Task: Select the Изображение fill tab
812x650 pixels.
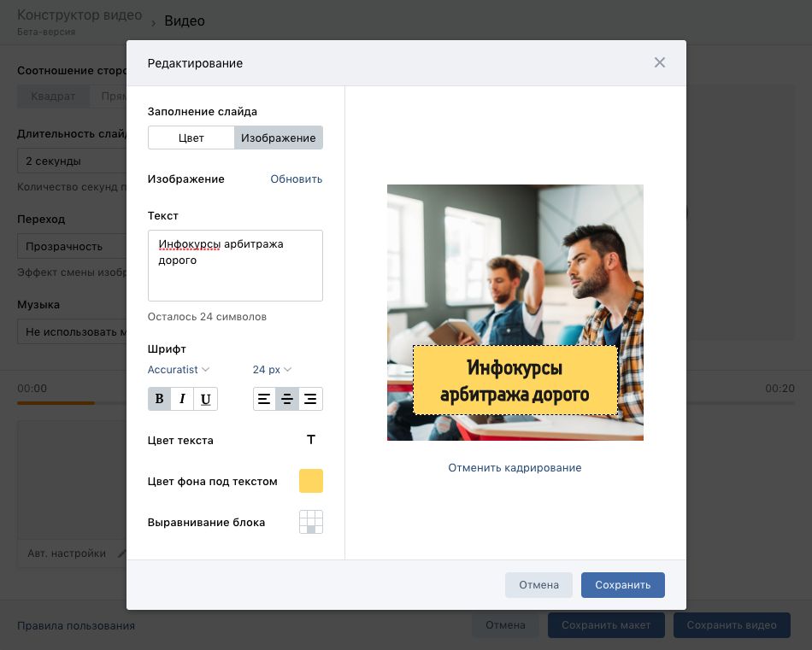Action: click(279, 138)
